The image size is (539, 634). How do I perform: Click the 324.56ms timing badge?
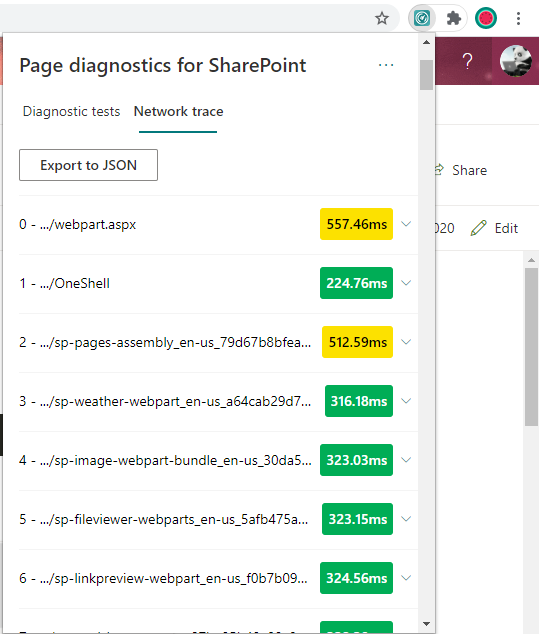click(356, 578)
